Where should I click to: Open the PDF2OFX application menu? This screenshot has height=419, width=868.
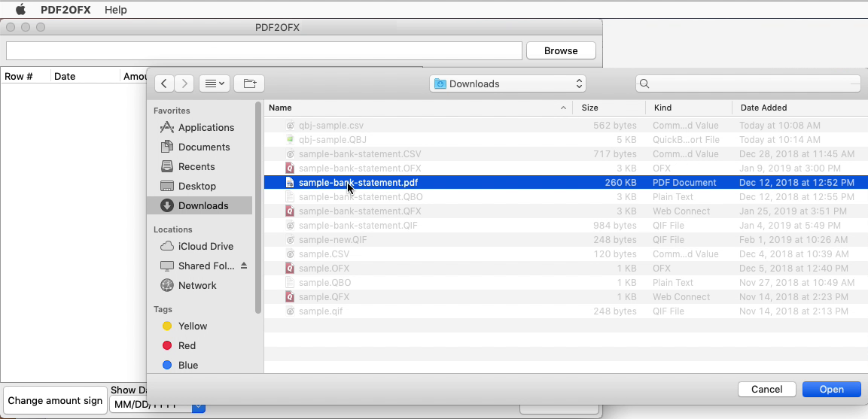[x=65, y=10]
